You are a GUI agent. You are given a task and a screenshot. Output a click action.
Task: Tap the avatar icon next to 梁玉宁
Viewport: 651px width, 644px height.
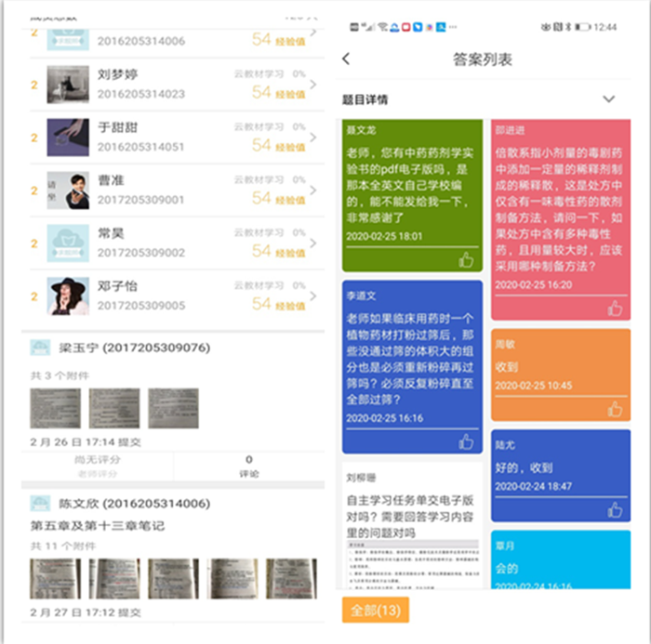click(40, 348)
